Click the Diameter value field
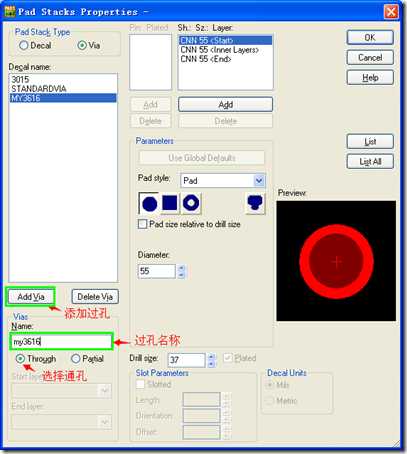407x454 pixels. coord(156,271)
